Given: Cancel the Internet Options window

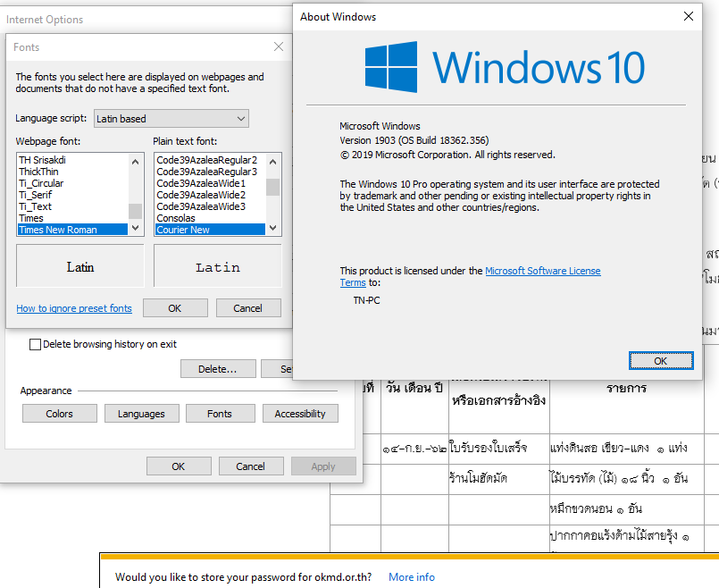Looking at the screenshot, I should 251,466.
